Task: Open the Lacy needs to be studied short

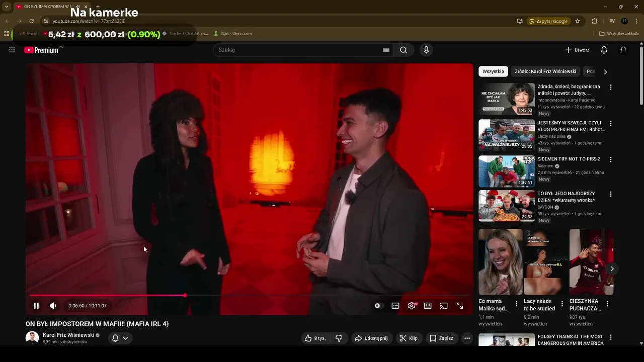Action: pos(545,262)
